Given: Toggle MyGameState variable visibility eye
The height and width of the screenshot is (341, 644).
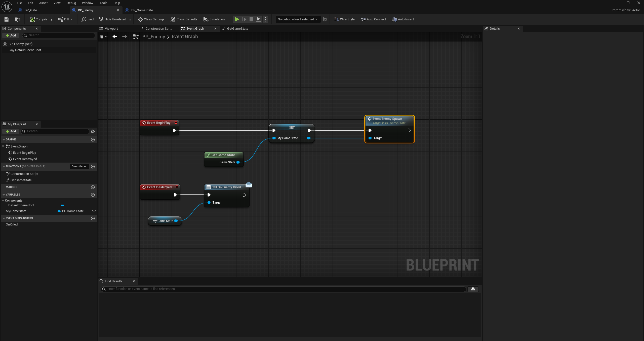Looking at the screenshot, I should [94, 211].
